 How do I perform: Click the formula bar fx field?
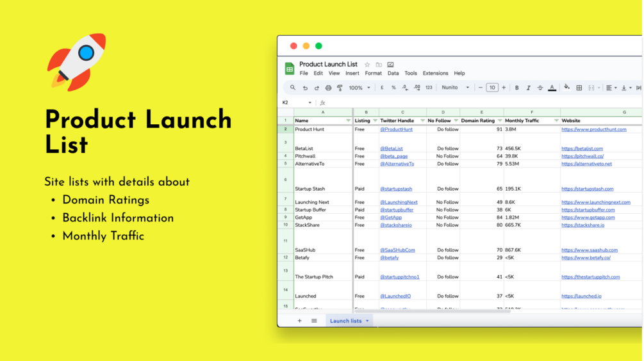481,102
